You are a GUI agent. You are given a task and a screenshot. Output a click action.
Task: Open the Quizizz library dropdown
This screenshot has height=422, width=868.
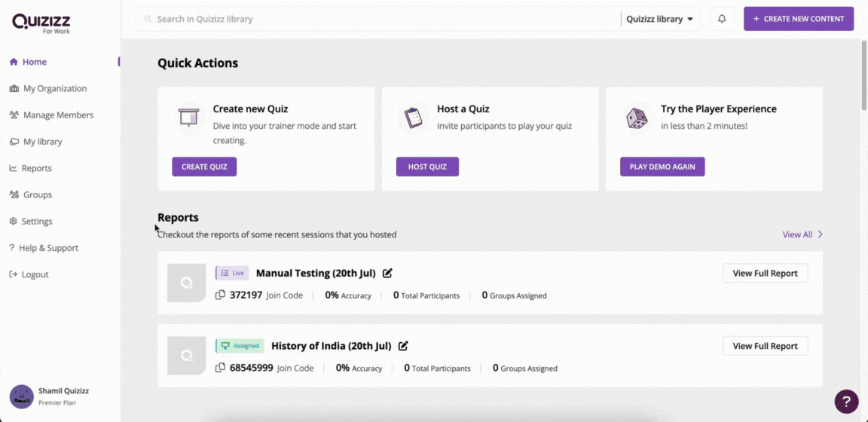tap(660, 19)
